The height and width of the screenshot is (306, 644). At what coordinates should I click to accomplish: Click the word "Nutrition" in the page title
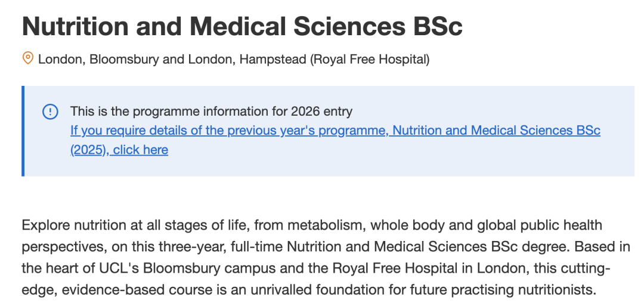point(76,26)
